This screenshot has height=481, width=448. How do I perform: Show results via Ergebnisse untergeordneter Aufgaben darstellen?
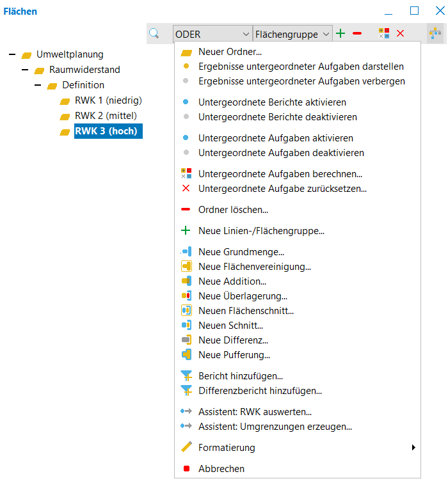pyautogui.click(x=301, y=67)
